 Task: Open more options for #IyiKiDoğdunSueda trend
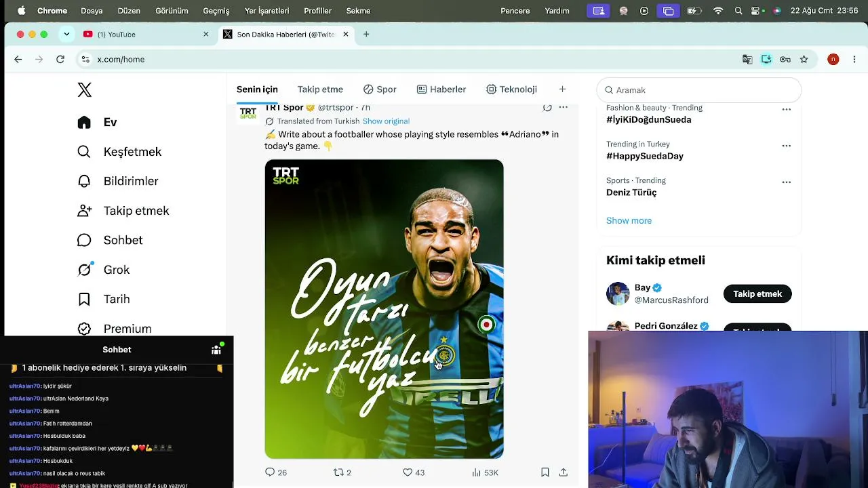click(787, 109)
